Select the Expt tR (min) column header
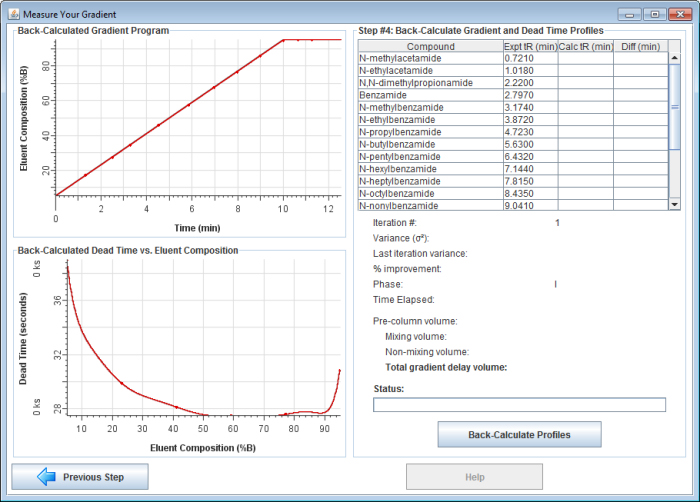 (x=529, y=46)
